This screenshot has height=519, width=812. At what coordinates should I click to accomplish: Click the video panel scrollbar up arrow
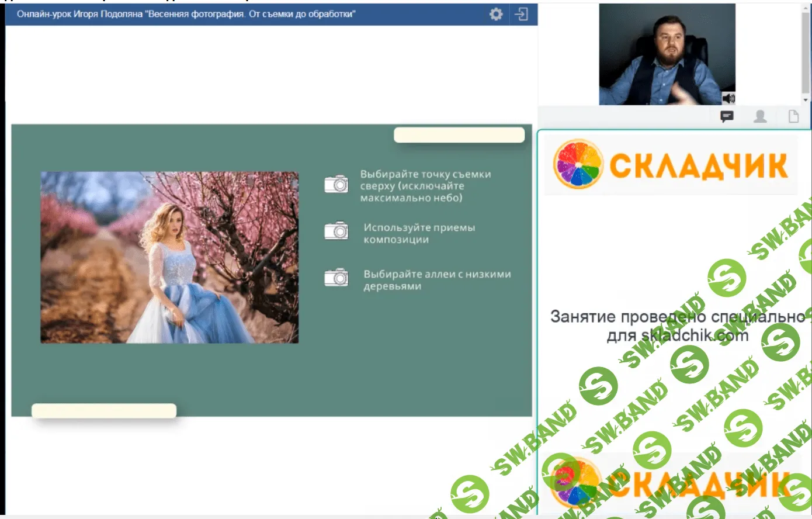tap(806, 7)
